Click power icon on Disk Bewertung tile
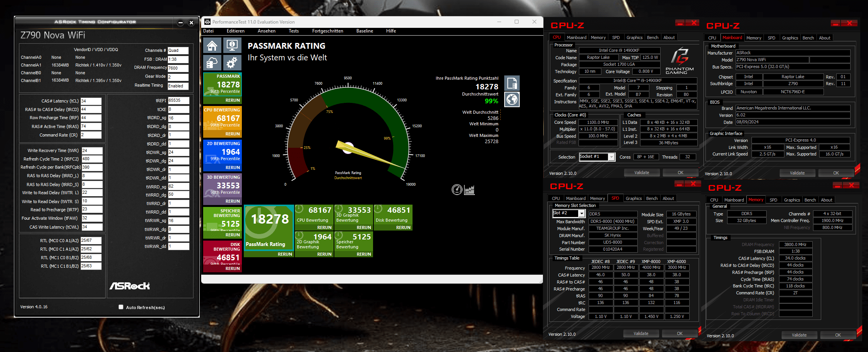This screenshot has height=352, width=868. coord(378,209)
